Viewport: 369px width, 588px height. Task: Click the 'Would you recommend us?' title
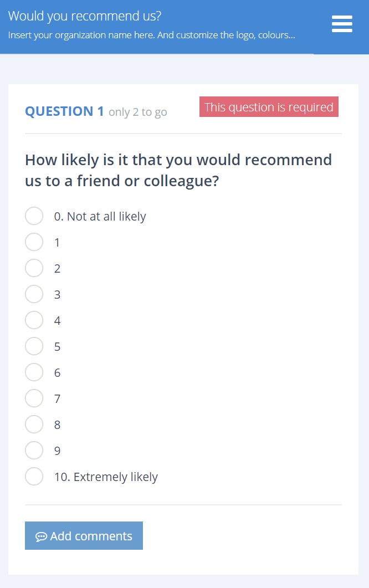(x=85, y=16)
